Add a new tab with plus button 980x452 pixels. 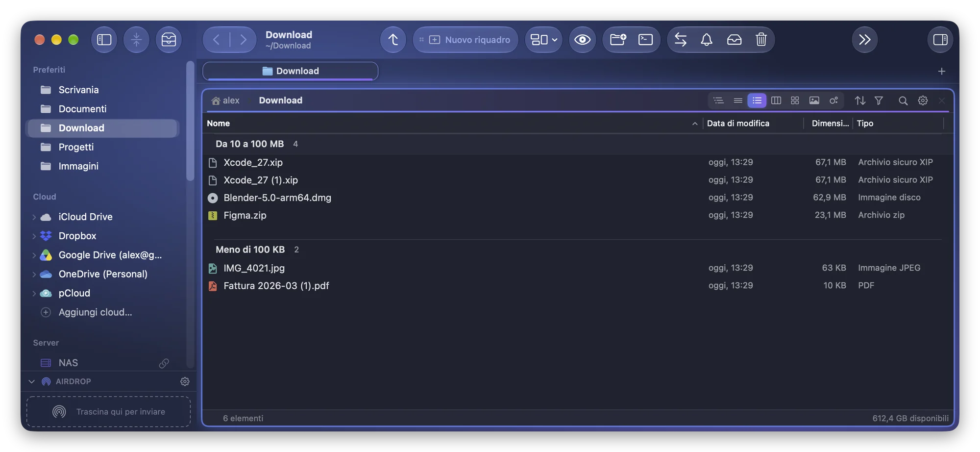point(941,72)
